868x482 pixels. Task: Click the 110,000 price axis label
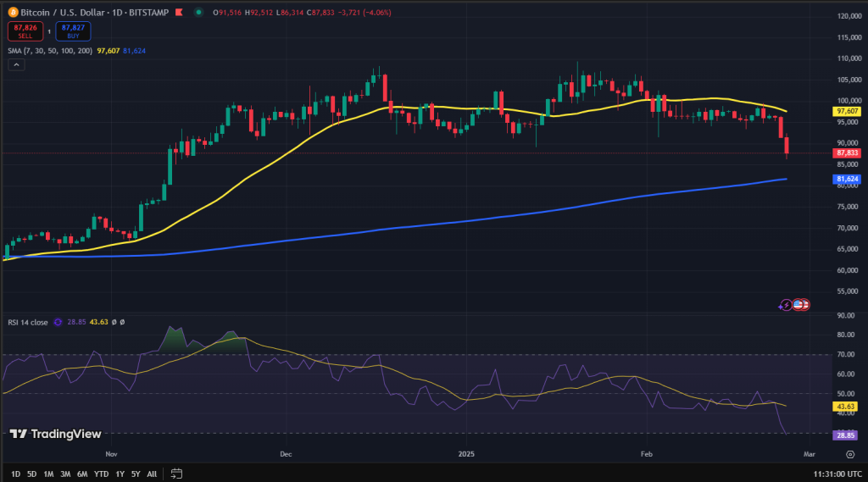click(x=849, y=58)
